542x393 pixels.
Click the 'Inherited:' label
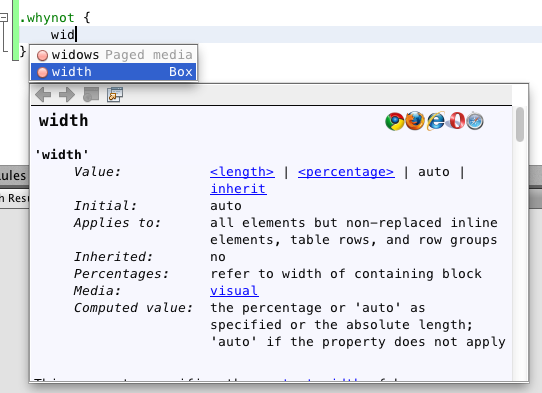[113, 257]
